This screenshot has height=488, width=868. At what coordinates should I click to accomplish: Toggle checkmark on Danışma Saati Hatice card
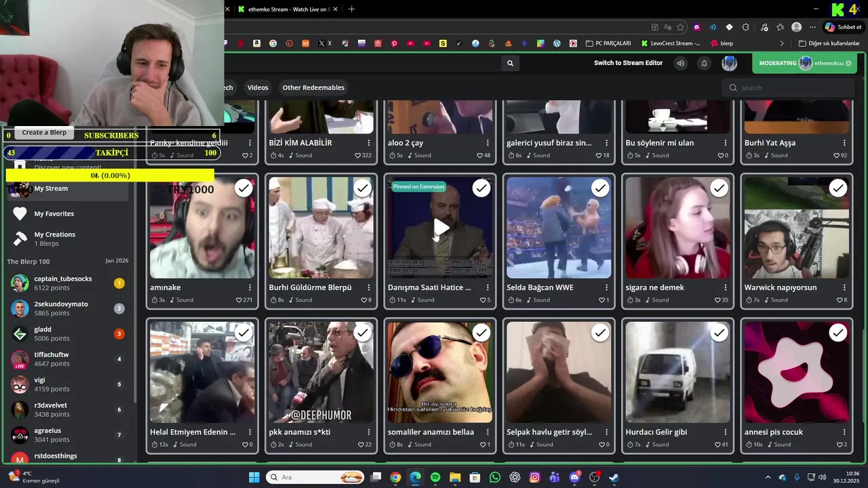coord(481,188)
